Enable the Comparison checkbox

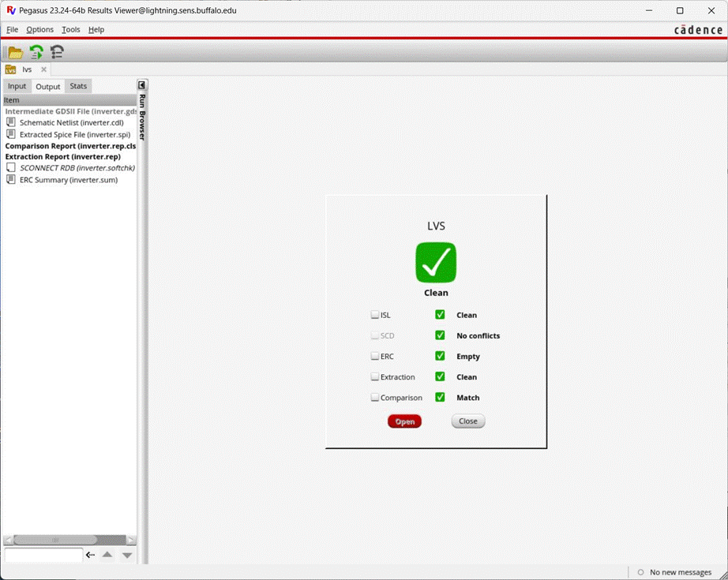pyautogui.click(x=373, y=398)
